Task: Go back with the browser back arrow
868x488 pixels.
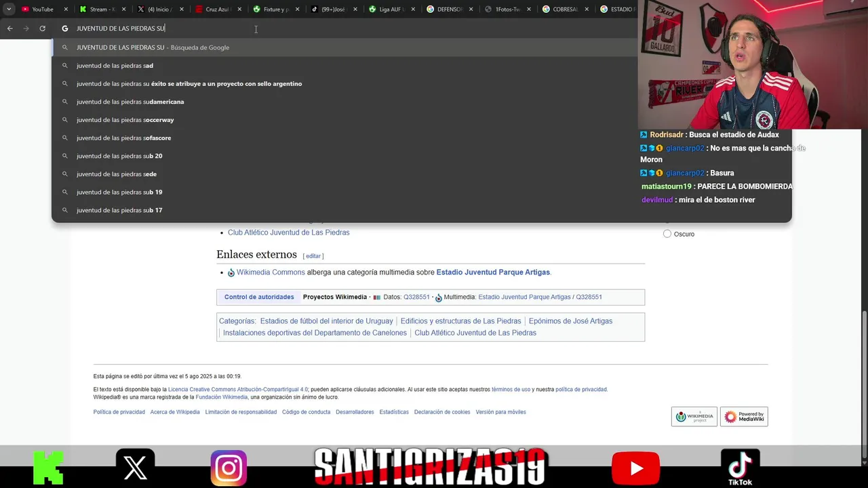Action: pos(9,28)
